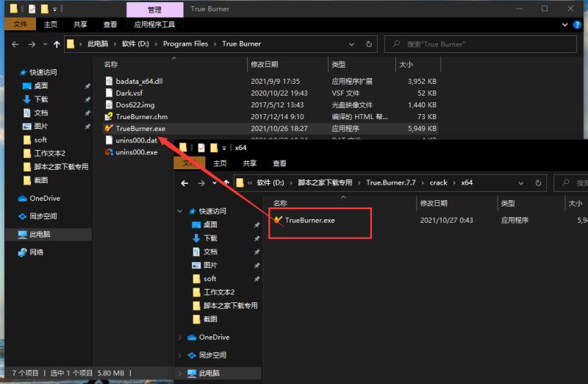Click Program Files in the address bar
Image resolution: width=588 pixels, height=384 pixels.
point(185,44)
